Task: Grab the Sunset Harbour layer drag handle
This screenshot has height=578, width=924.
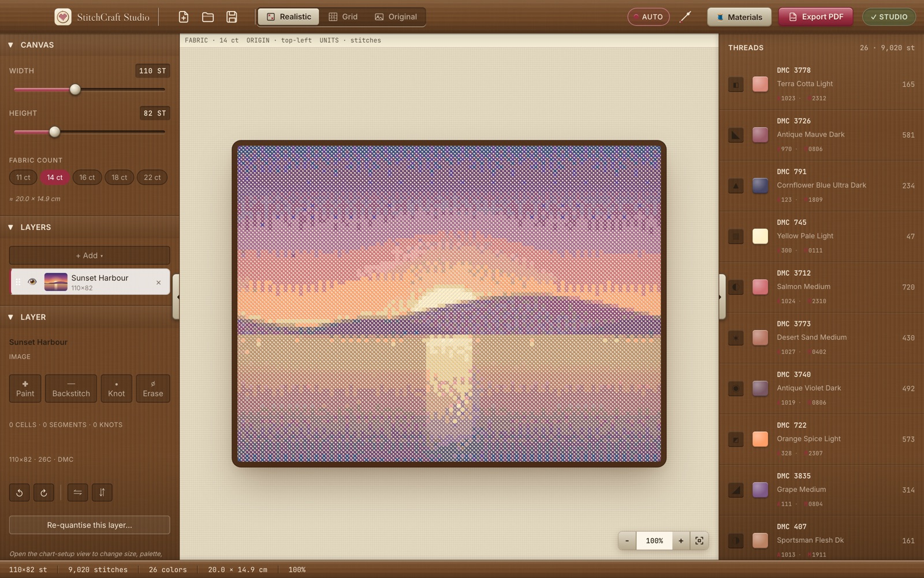Action: pyautogui.click(x=18, y=282)
